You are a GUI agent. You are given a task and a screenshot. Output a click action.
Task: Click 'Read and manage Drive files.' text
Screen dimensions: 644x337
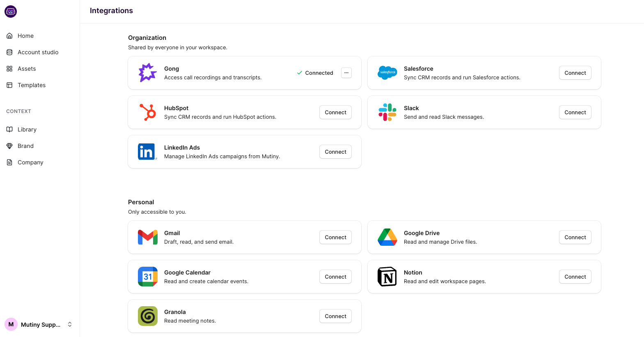pos(440,242)
